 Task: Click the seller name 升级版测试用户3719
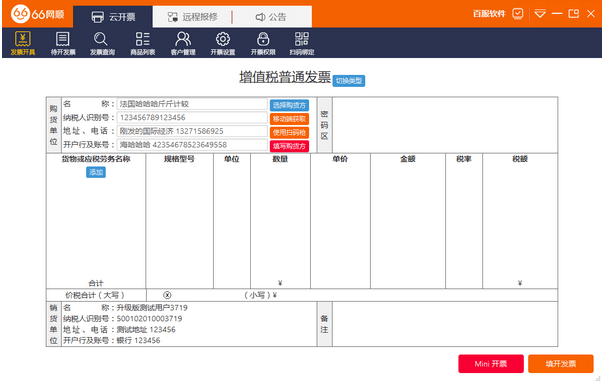point(152,308)
